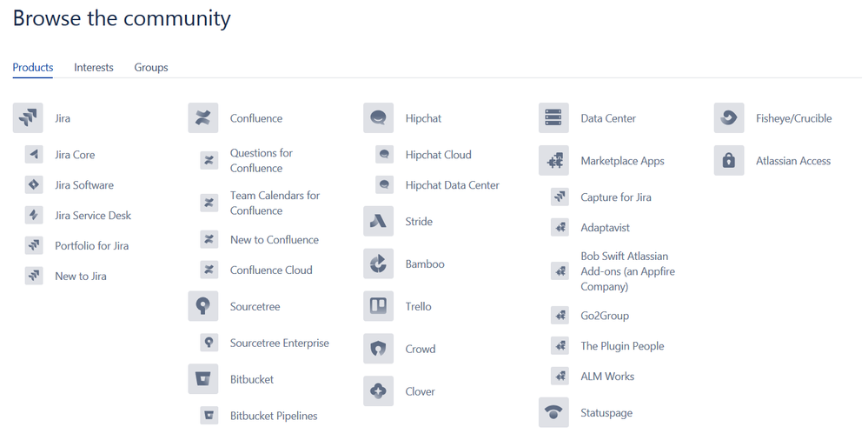Click the Bitbucket bucket icon
The width and height of the screenshot is (868, 447).
click(x=203, y=379)
